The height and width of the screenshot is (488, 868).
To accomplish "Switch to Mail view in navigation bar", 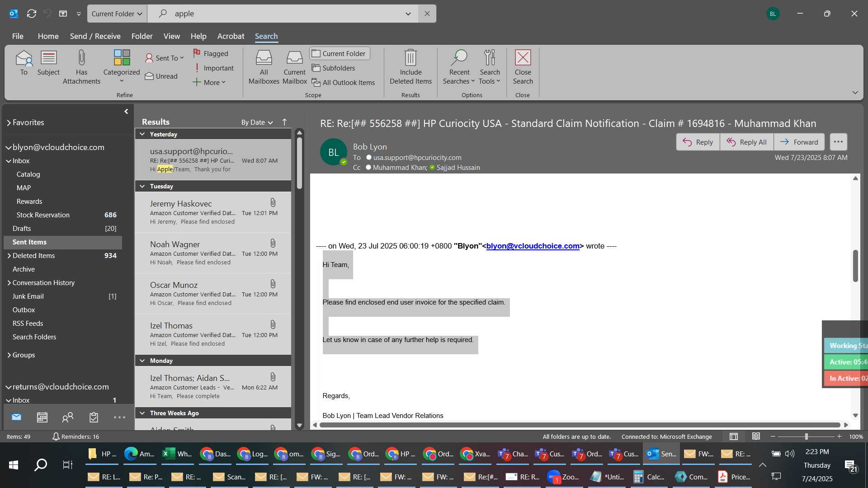I will coord(16,417).
